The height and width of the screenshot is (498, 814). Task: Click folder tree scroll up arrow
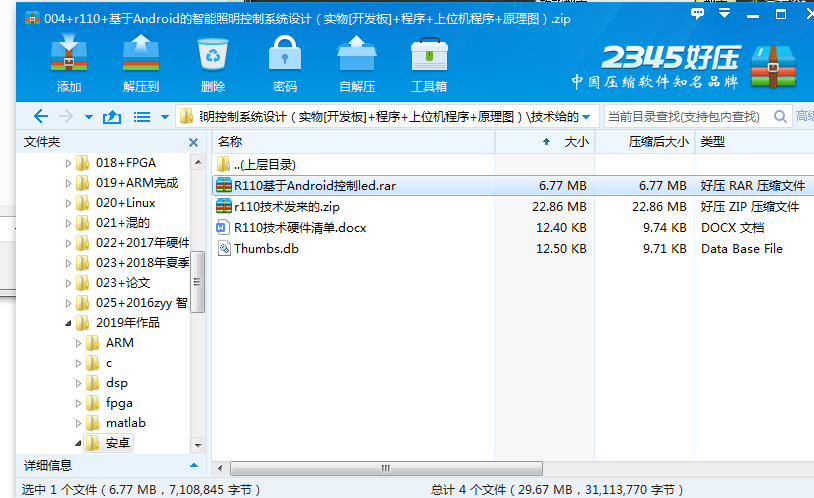[198, 162]
